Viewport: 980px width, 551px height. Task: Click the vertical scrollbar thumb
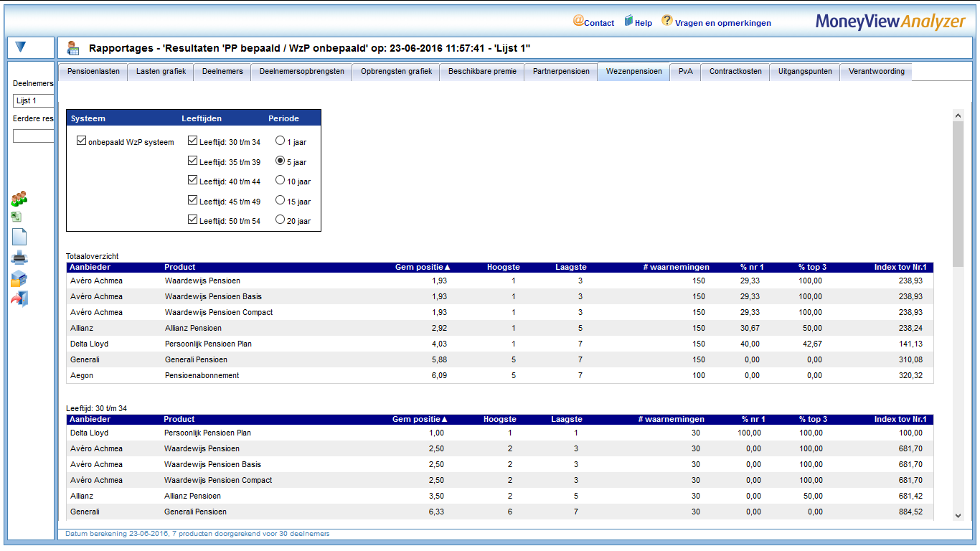[958, 194]
